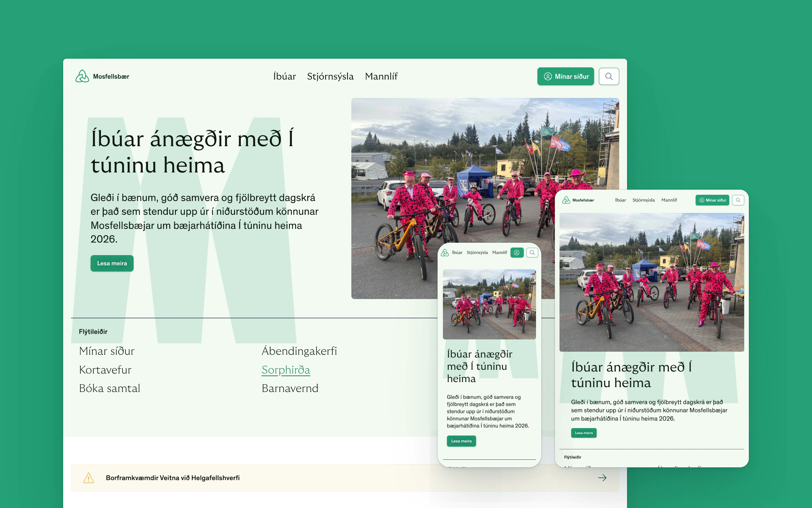Click the green user icon in mobile view
Screen dimensions: 812x508
click(x=517, y=253)
